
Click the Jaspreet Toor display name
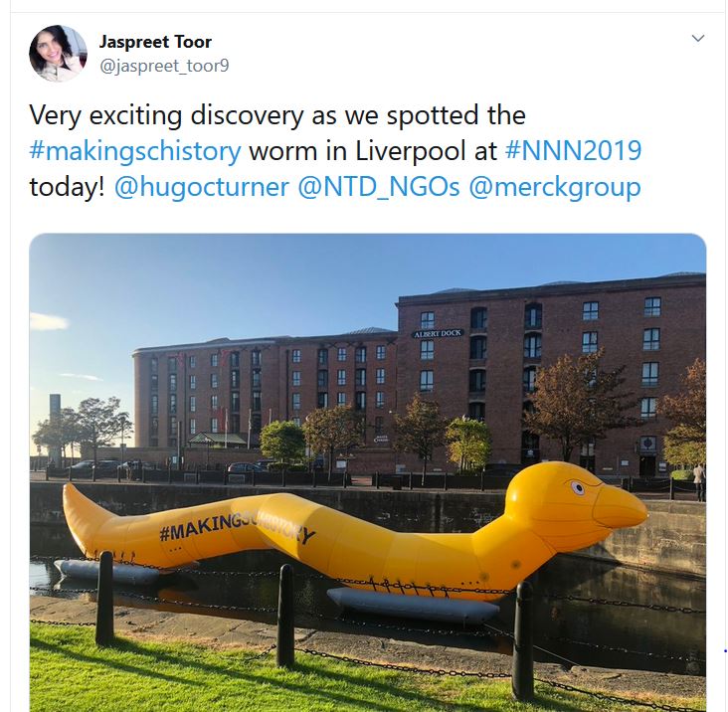coord(155,42)
